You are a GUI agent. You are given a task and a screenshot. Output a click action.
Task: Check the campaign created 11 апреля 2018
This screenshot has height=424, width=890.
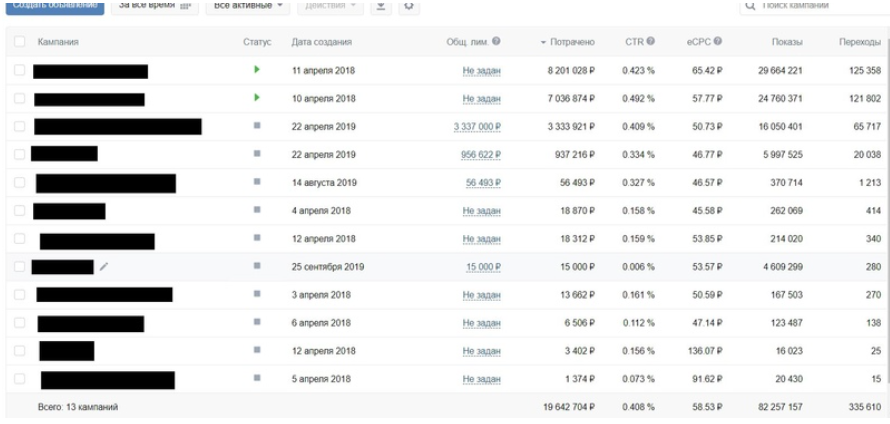click(20, 70)
